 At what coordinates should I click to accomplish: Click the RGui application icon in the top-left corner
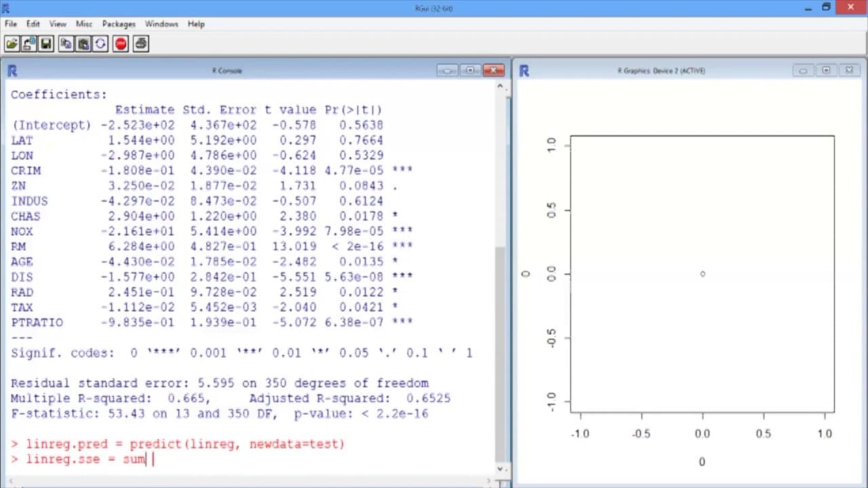6,7
